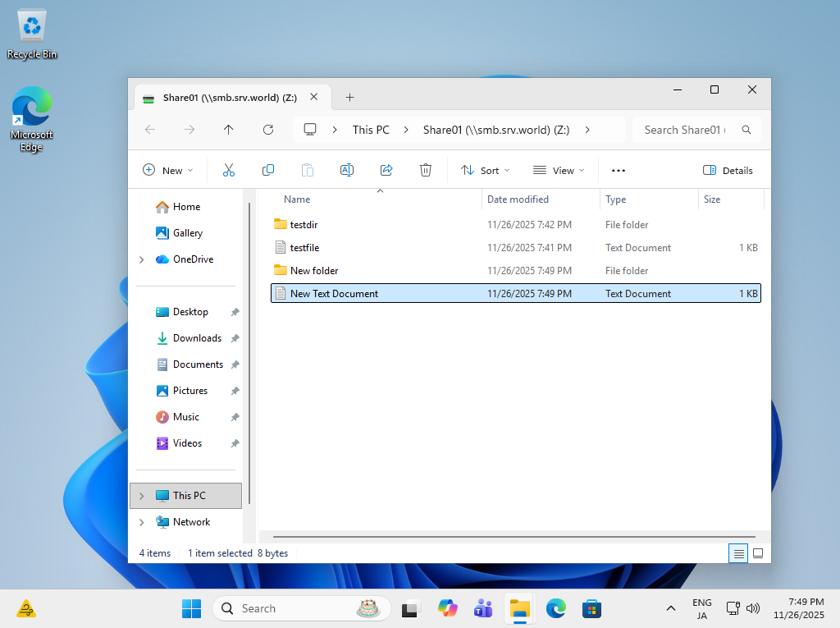
Task: Open Copilot from the taskbar
Action: pos(447,608)
